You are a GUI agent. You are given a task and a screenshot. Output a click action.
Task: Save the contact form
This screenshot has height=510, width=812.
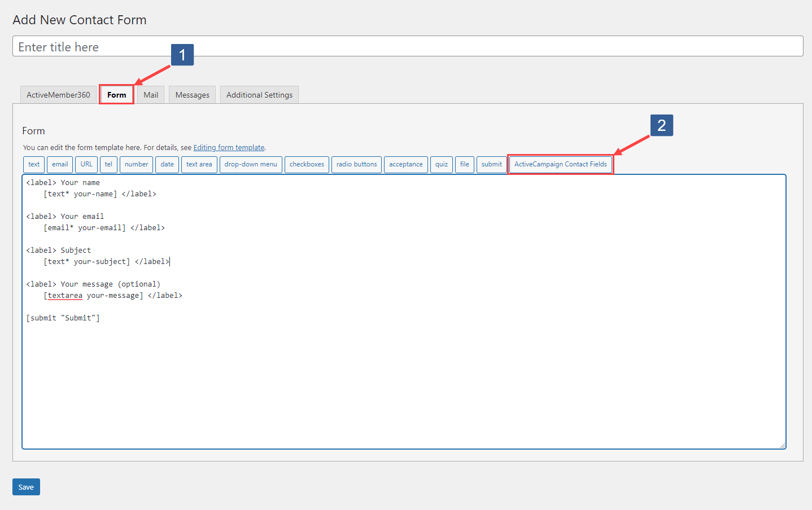[x=26, y=486]
